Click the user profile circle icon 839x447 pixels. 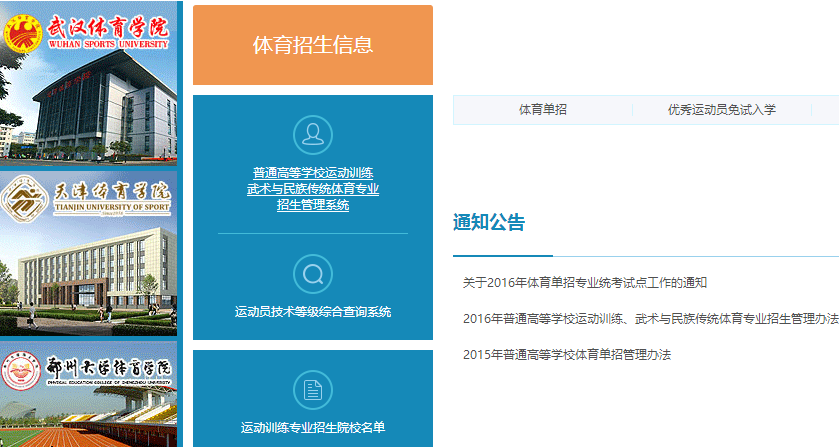pyautogui.click(x=312, y=135)
